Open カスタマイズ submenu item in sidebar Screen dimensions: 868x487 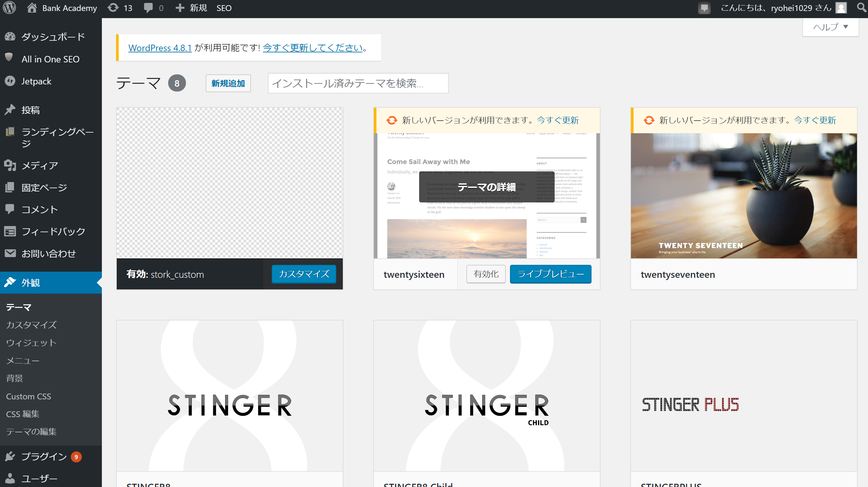[31, 325]
